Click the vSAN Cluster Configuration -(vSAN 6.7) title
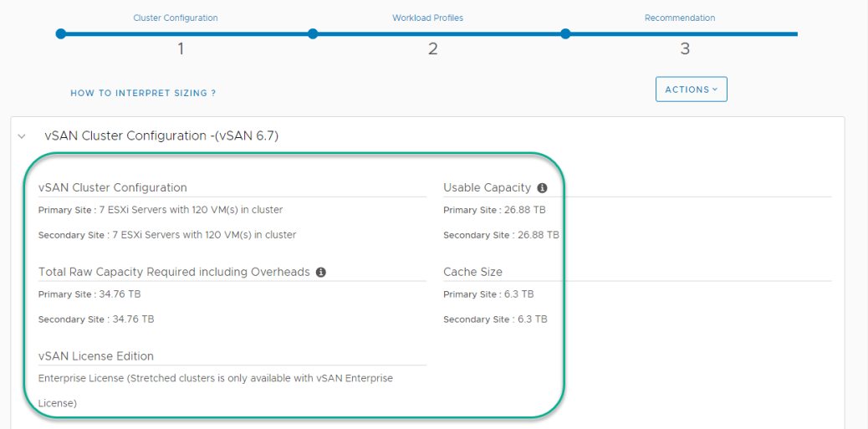Screen dimensions: 868x429 (x=161, y=135)
